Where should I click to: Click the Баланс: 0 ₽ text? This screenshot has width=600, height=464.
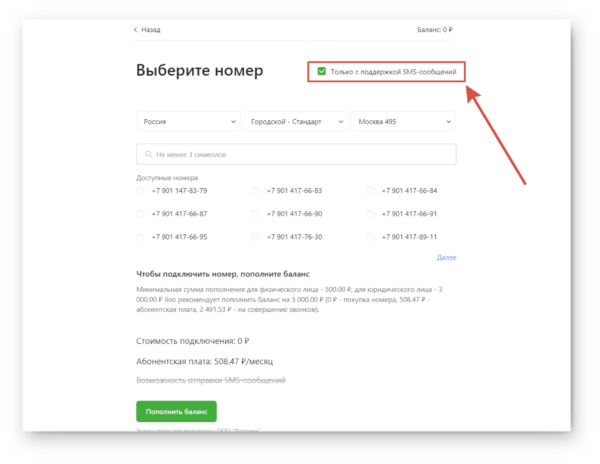click(x=435, y=29)
